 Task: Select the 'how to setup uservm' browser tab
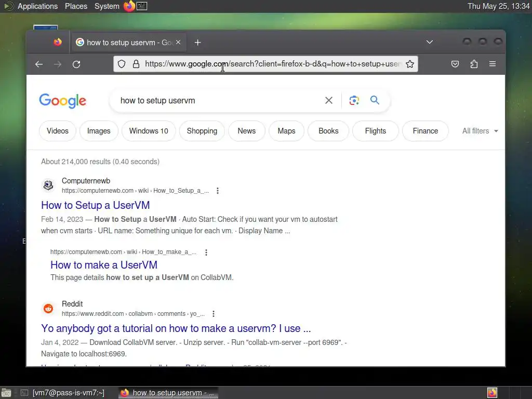click(x=128, y=43)
